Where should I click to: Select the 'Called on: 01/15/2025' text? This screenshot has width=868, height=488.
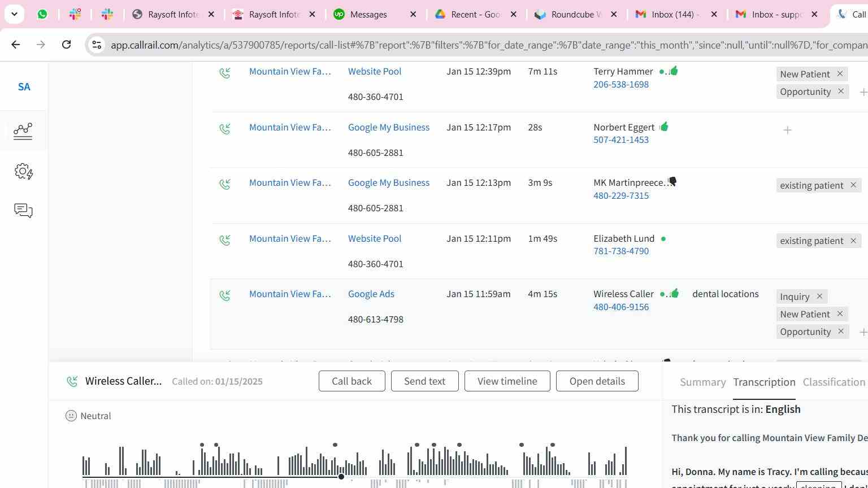click(217, 381)
